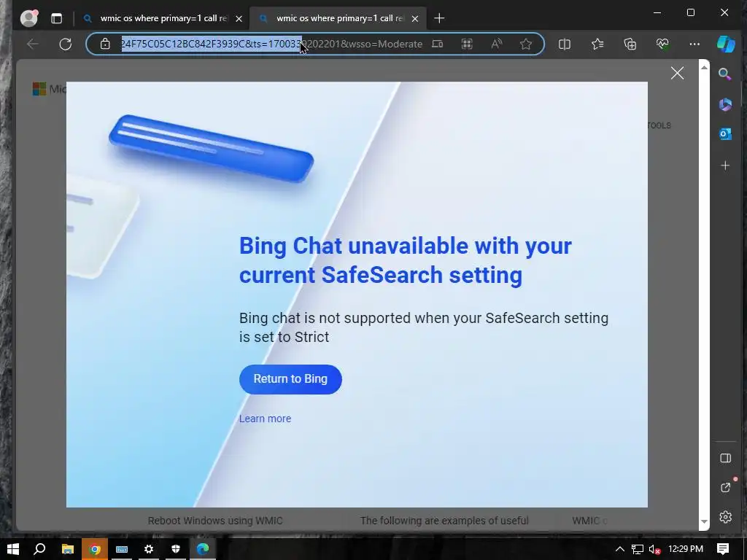
Task: Add this page to favorites star
Action: [526, 44]
